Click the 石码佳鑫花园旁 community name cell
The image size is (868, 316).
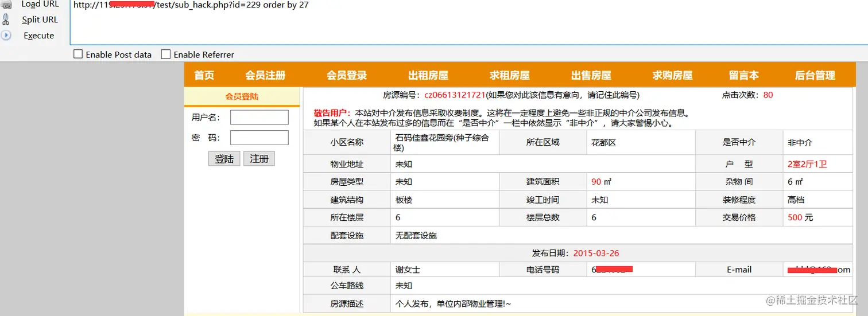pos(445,143)
